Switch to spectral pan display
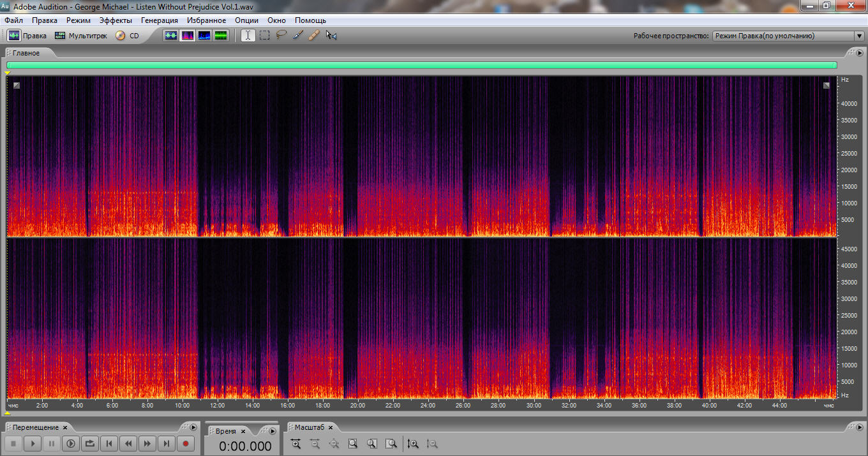The height and width of the screenshot is (456, 868). pyautogui.click(x=204, y=36)
